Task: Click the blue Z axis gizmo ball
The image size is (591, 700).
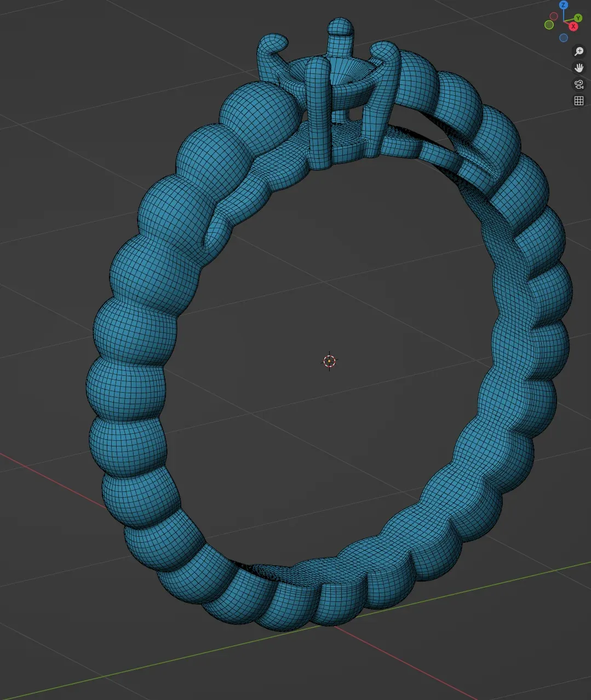Action: pyautogui.click(x=564, y=5)
